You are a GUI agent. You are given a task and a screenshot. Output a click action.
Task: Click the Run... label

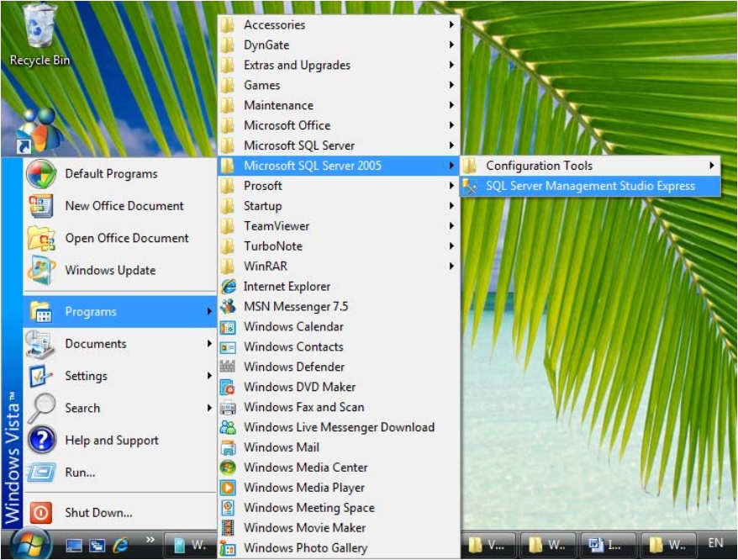click(x=80, y=473)
